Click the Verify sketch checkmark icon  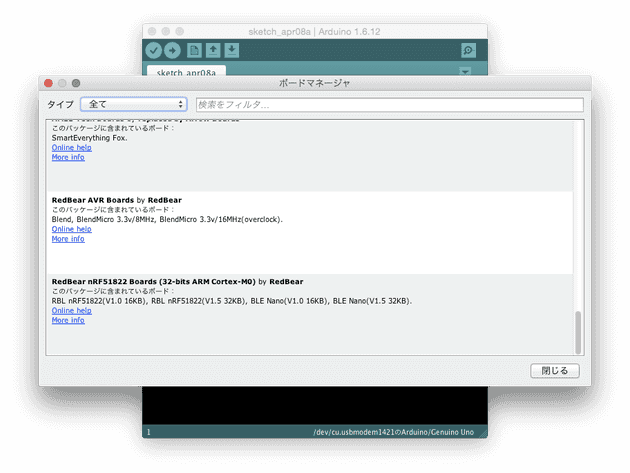pos(153,50)
